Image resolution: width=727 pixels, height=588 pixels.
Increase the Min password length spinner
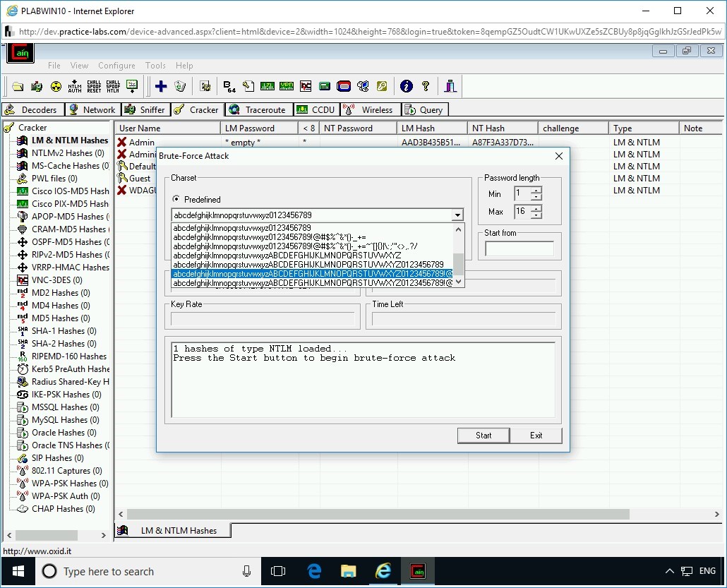coord(536,191)
